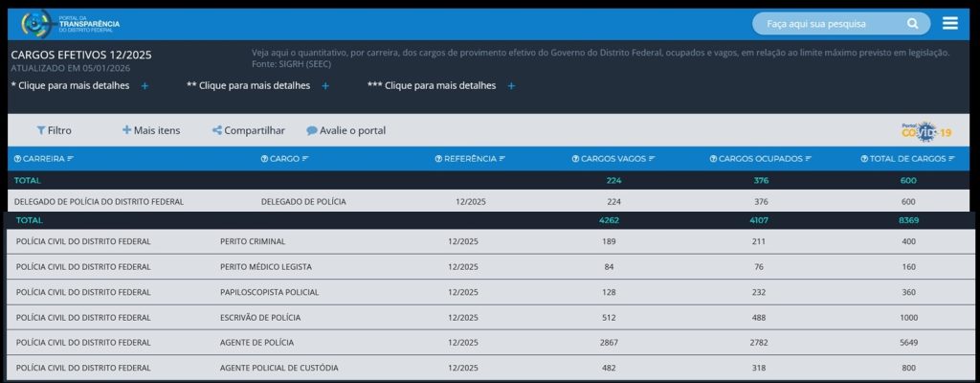Click the help icon next to REFERÊNCIA
The image size is (980, 383).
point(437,158)
